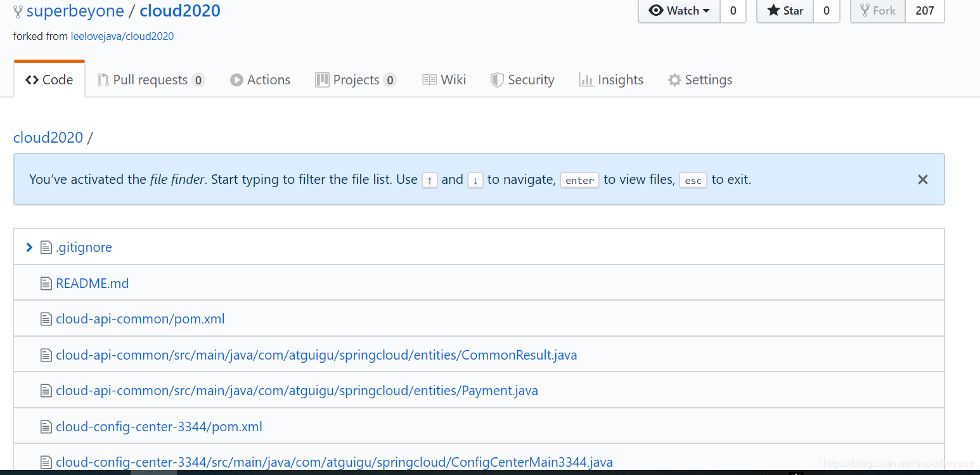The width and height of the screenshot is (980, 475).
Task: Click file icon next to Payment.java
Action: click(x=46, y=391)
